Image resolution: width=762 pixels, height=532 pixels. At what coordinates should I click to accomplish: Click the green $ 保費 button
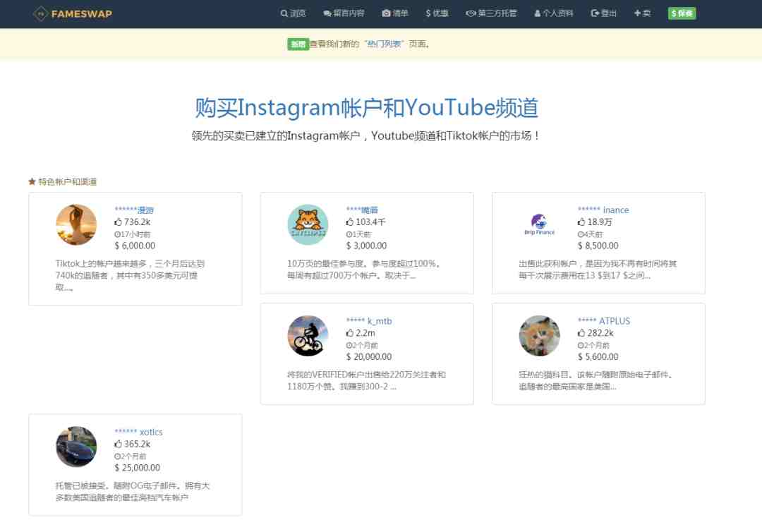(x=682, y=13)
